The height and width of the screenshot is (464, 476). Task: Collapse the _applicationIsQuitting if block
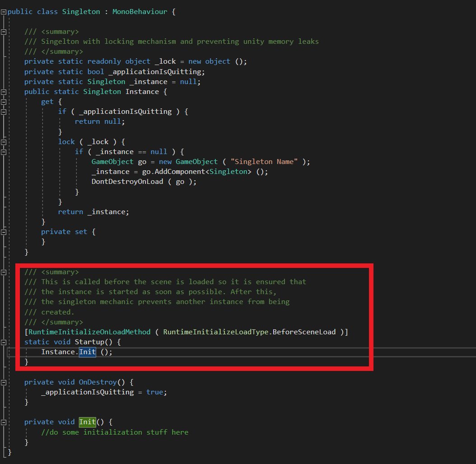pyautogui.click(x=4, y=112)
